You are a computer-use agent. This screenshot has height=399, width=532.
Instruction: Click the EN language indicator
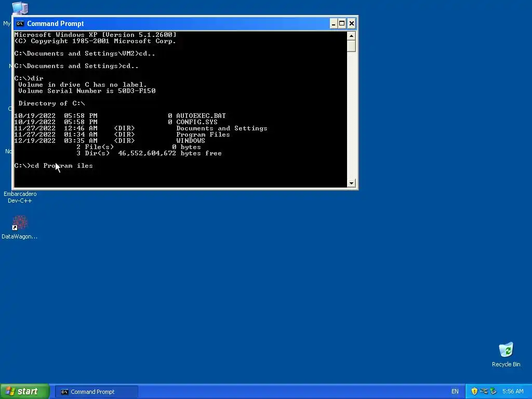click(455, 392)
